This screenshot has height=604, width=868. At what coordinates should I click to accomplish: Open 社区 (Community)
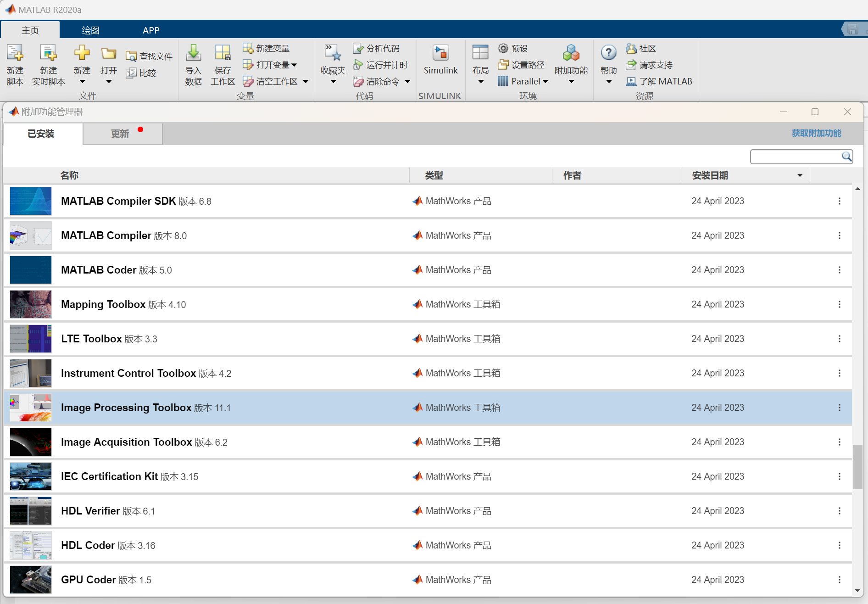click(x=641, y=48)
